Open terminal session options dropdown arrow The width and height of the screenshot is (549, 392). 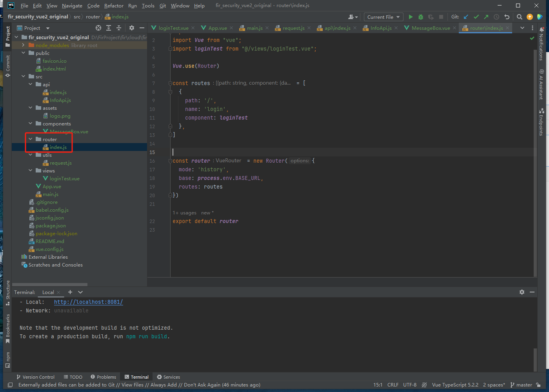coord(80,292)
